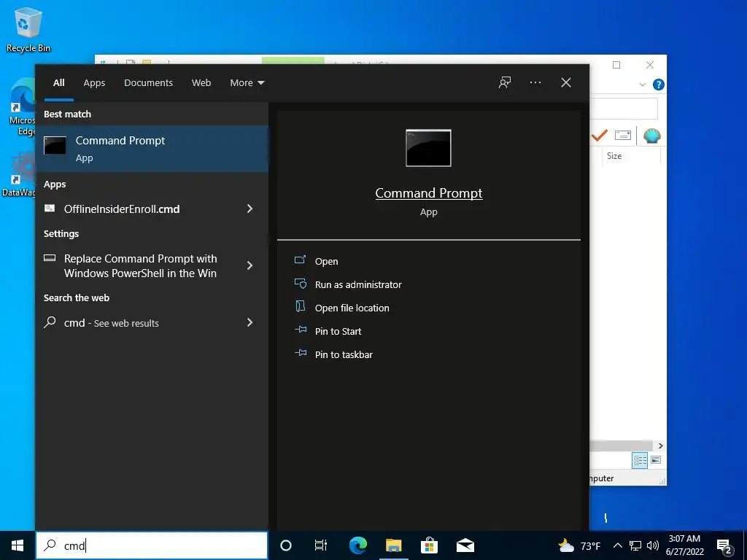Open Cortana circle on taskbar

coord(286,545)
